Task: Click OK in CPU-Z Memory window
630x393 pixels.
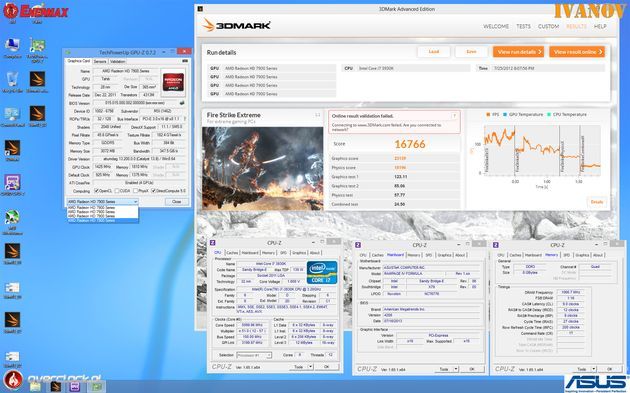Action: coord(610,369)
